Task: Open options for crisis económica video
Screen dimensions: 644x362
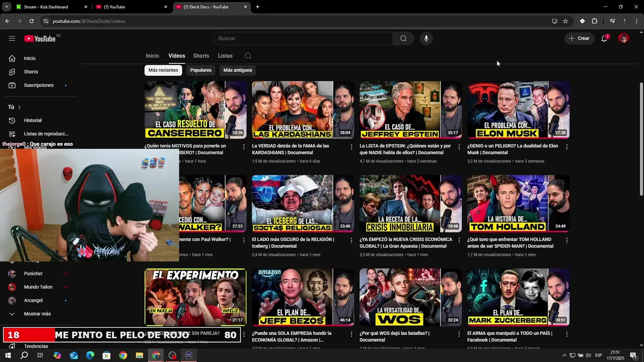Action: click(x=459, y=240)
